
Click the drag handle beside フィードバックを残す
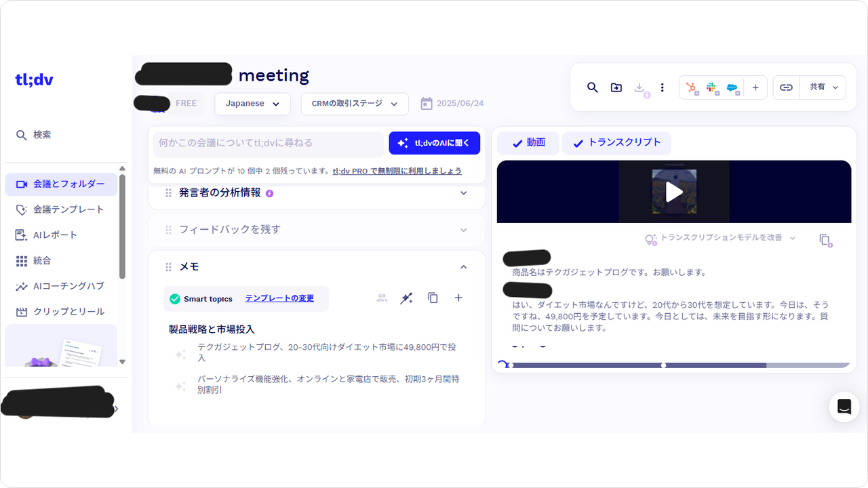(168, 230)
